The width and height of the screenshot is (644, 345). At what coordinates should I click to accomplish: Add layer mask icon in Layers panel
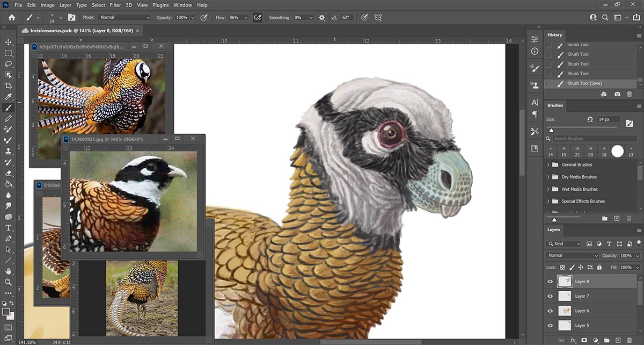[584, 340]
